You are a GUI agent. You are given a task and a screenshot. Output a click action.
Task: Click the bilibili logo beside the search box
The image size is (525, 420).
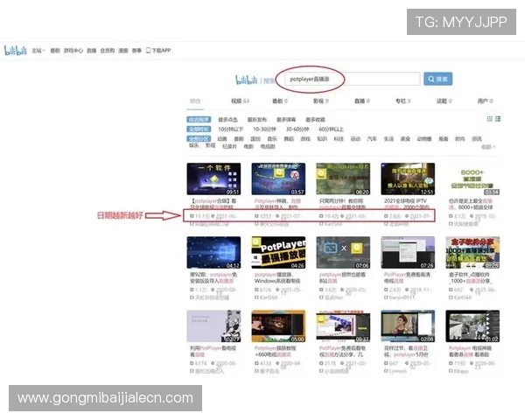coord(248,80)
